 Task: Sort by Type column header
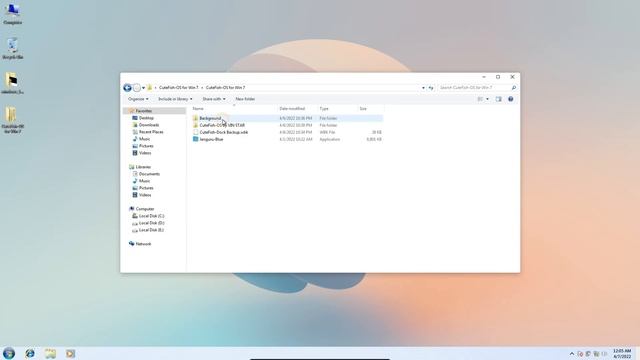[324, 109]
